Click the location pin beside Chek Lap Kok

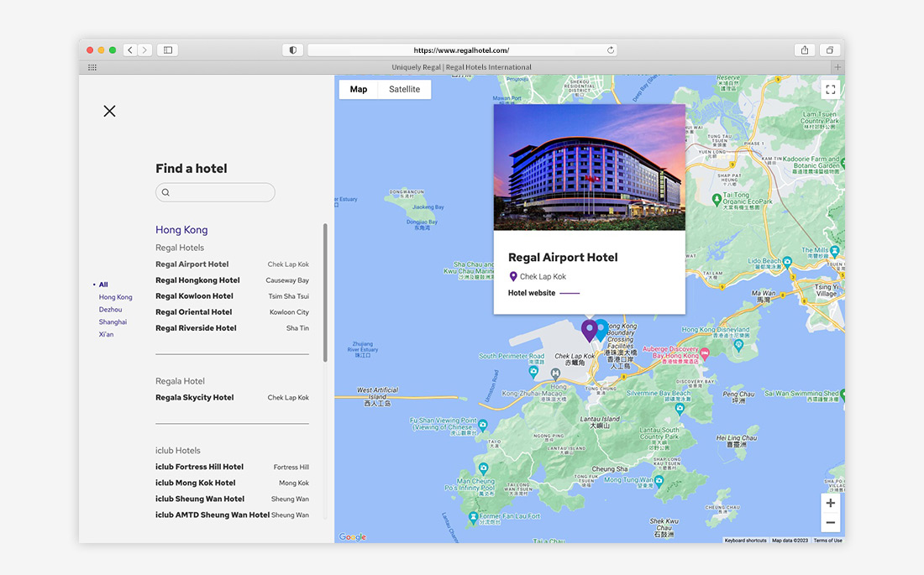(513, 276)
